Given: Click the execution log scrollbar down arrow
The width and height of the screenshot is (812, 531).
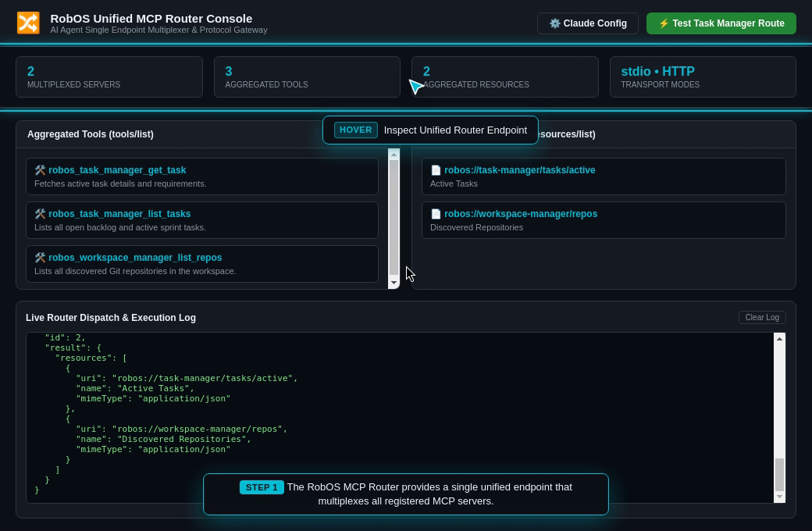Looking at the screenshot, I should pyautogui.click(x=779, y=497).
